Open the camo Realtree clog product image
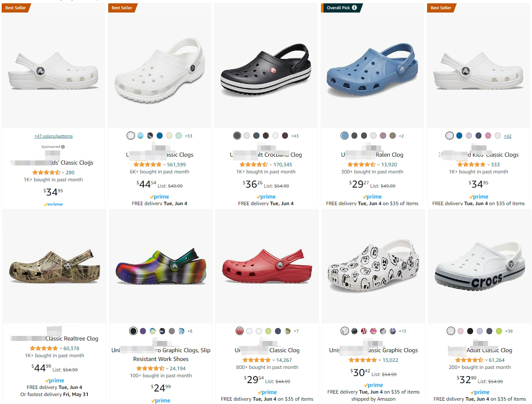This screenshot has width=532, height=404. (x=54, y=266)
